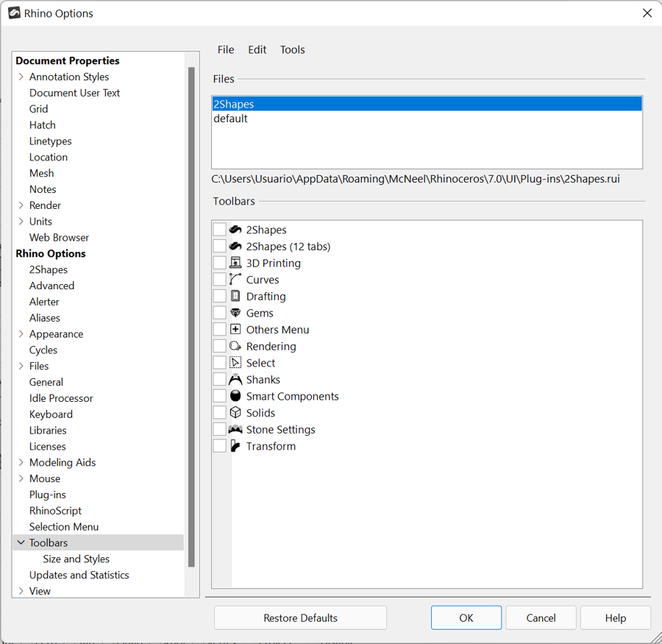Select the default file in Files list
This screenshot has height=644, width=662.
tap(231, 118)
